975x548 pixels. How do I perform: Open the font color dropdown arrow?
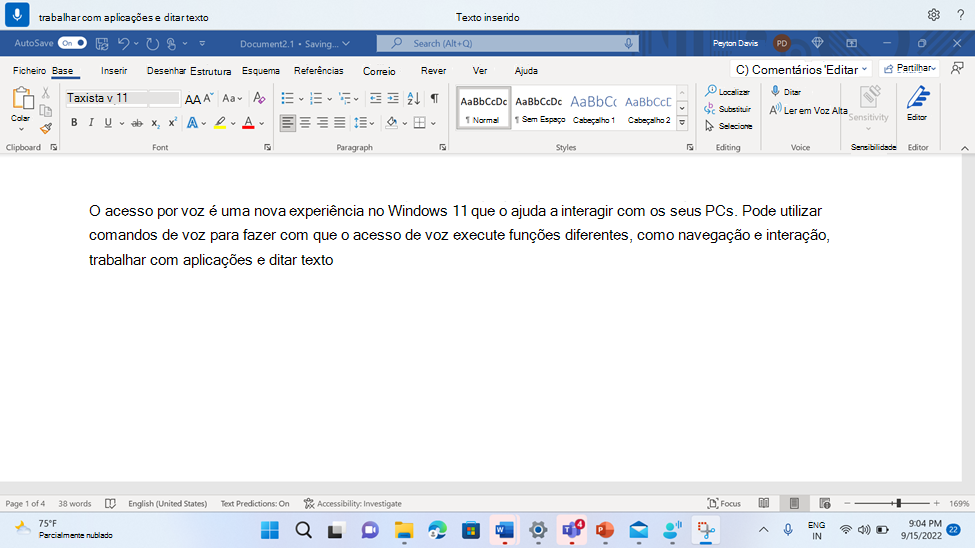coord(262,123)
